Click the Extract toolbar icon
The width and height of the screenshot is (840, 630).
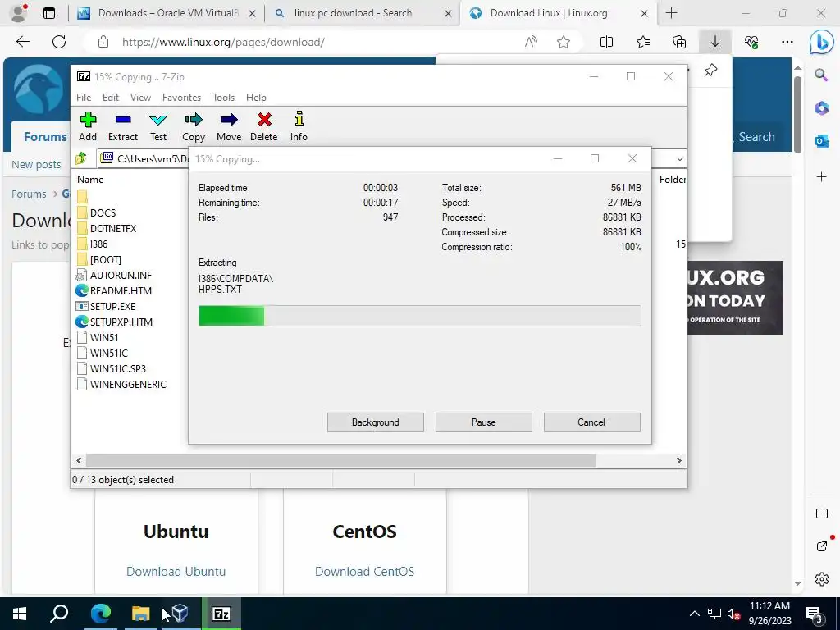click(x=123, y=126)
